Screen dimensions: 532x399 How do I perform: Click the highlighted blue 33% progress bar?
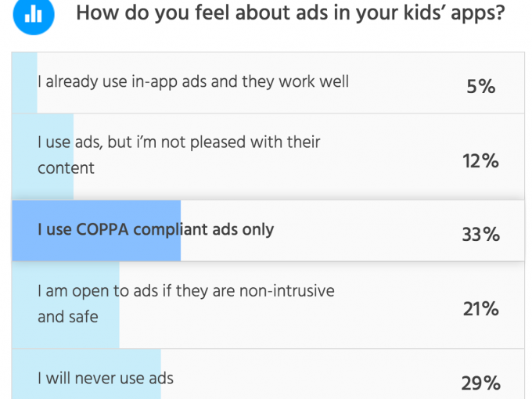pyautogui.click(x=96, y=231)
